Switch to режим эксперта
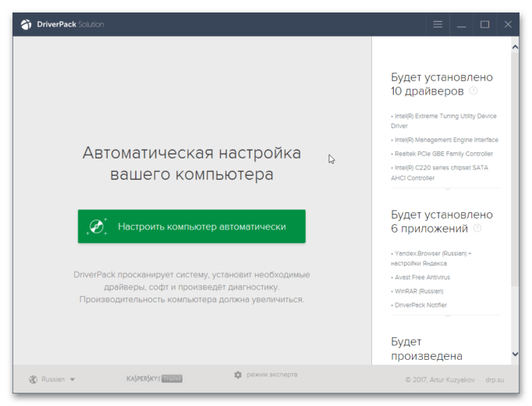The height and width of the screenshot is (406, 532). click(271, 375)
